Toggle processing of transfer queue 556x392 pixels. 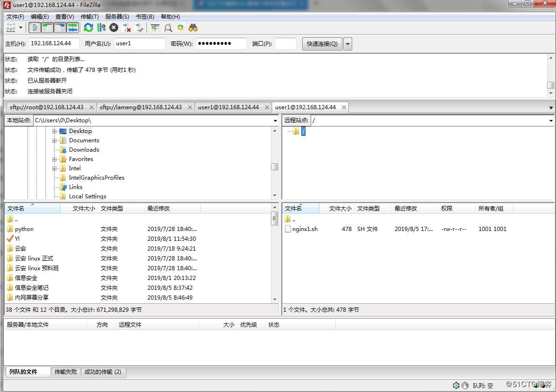click(x=101, y=28)
